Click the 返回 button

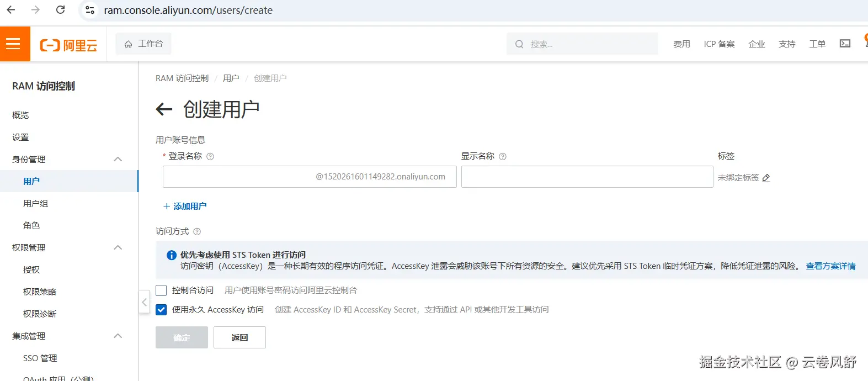click(239, 337)
